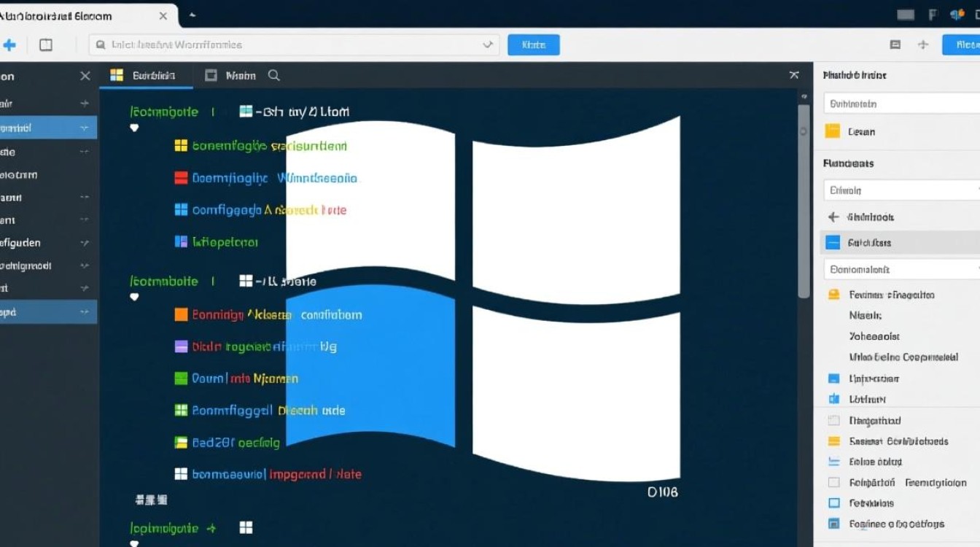Click the yellow folder icon in the right panel list

point(833,131)
